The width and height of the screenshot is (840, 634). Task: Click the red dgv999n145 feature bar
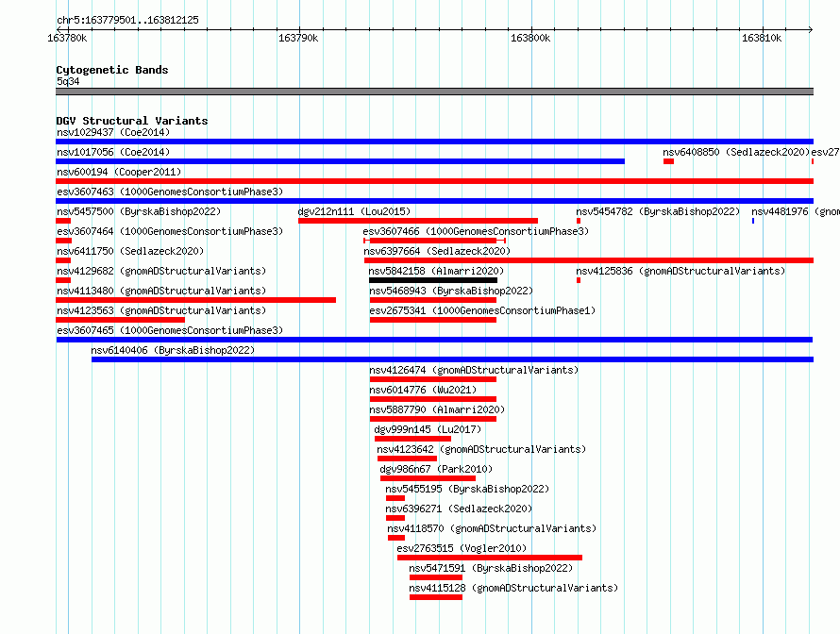tap(412, 439)
